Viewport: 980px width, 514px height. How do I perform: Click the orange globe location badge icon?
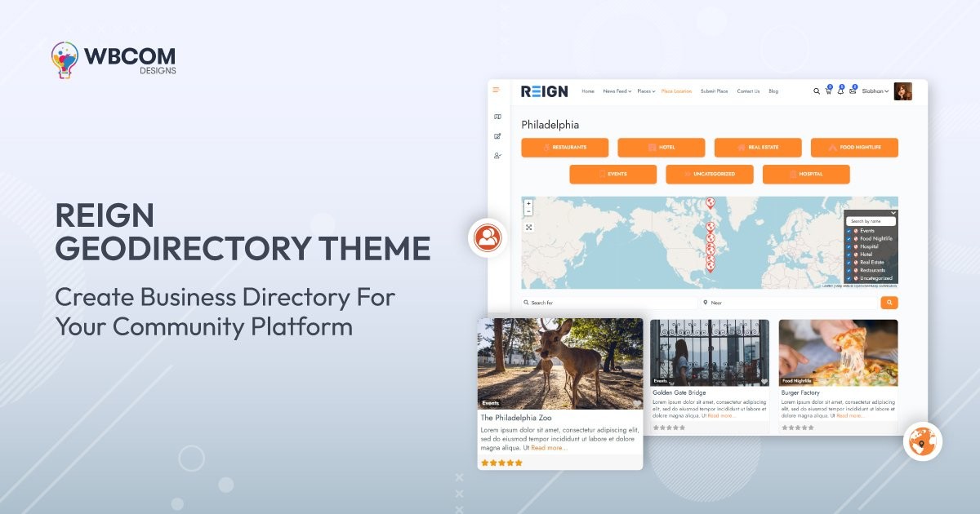point(924,442)
